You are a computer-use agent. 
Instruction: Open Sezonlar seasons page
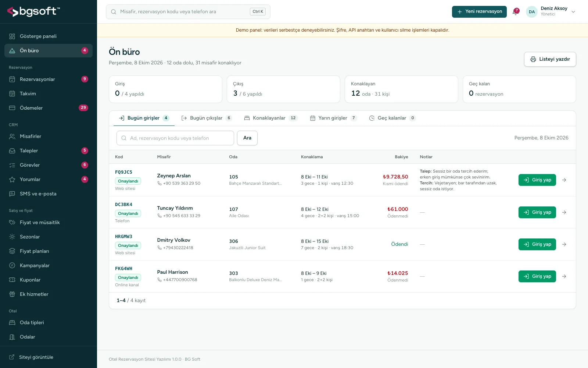49,237
